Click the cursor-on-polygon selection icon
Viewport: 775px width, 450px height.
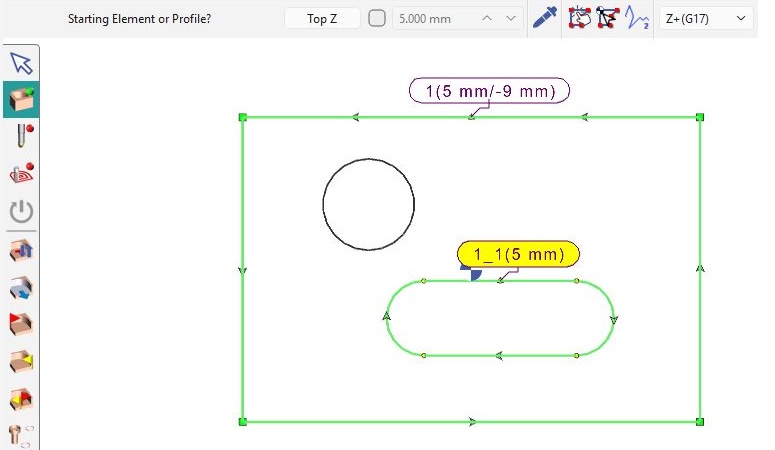point(607,18)
